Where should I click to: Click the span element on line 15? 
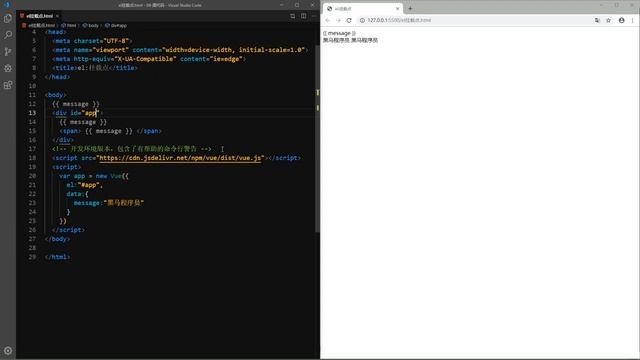(111, 131)
